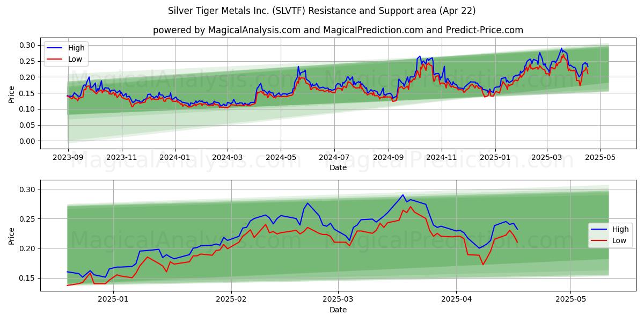Screen dimensions: 644x322
Task: Click the bottom chart '0.30' price tick
Action: [28, 189]
